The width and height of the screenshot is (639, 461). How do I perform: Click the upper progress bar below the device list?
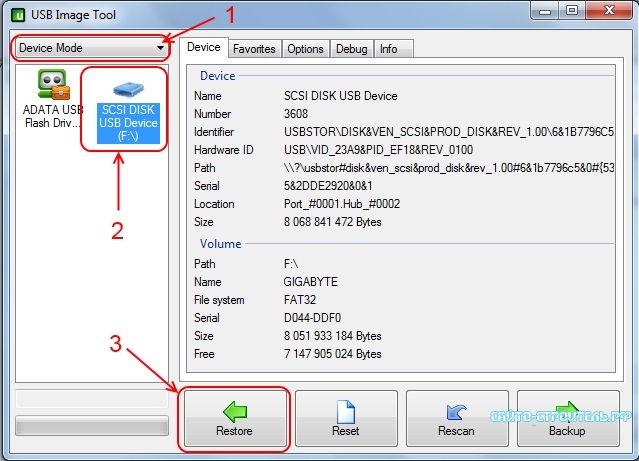point(91,399)
